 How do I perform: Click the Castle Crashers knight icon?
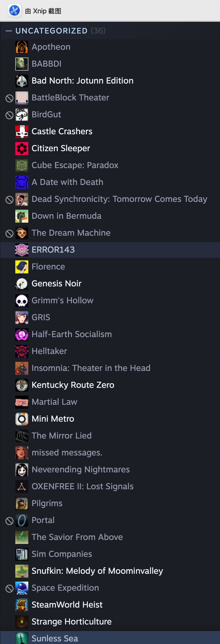[22, 131]
